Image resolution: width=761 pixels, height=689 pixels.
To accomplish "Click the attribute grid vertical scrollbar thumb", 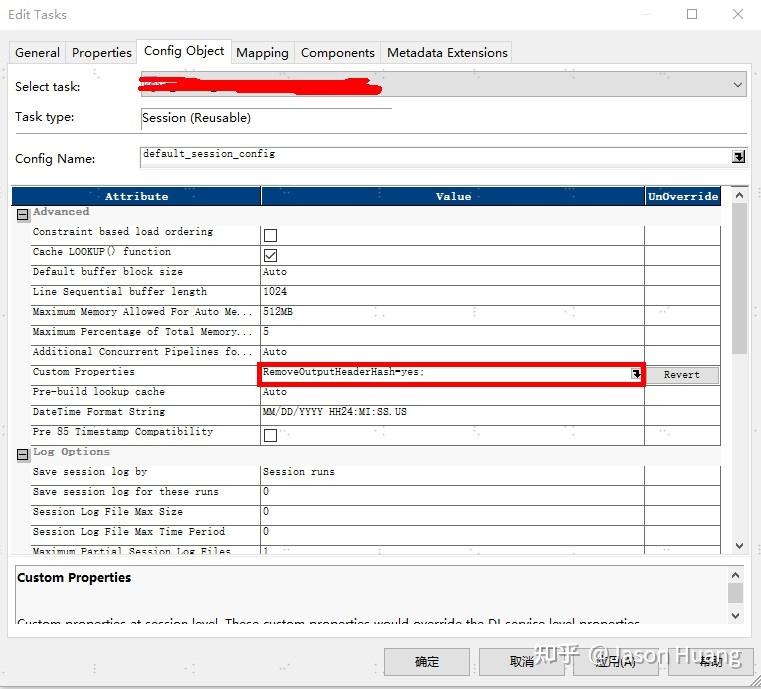I will [x=739, y=279].
